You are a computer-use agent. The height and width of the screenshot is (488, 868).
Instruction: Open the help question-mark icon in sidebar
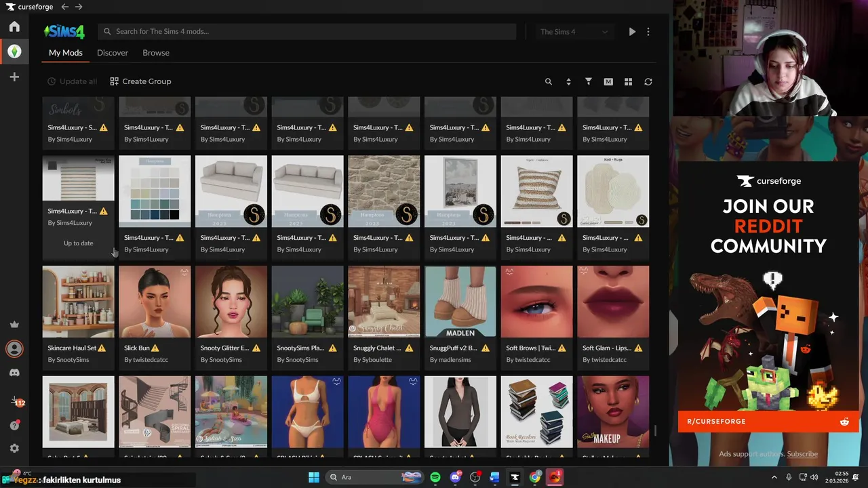[x=14, y=425]
